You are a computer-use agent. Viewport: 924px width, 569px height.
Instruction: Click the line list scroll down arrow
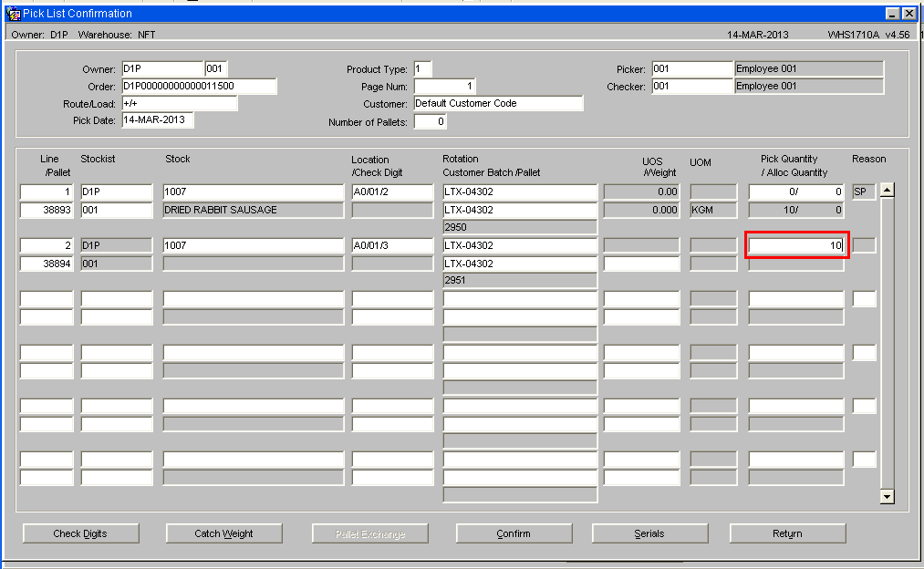[887, 497]
